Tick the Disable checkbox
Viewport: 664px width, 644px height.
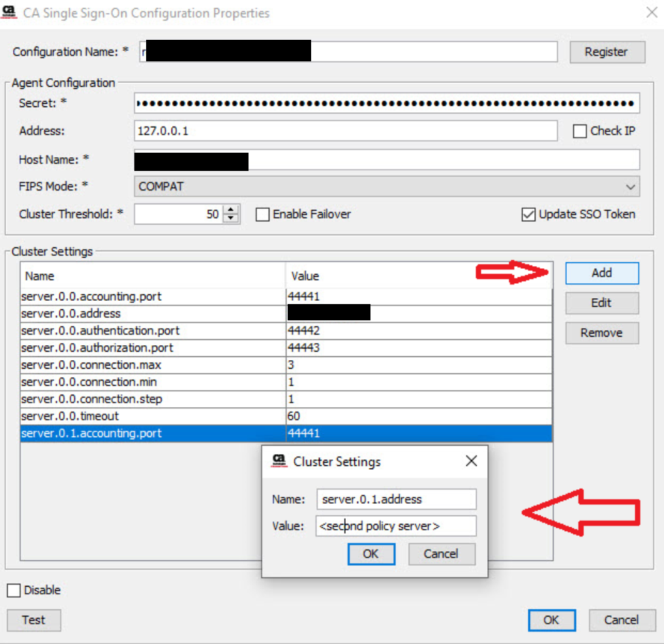14,590
